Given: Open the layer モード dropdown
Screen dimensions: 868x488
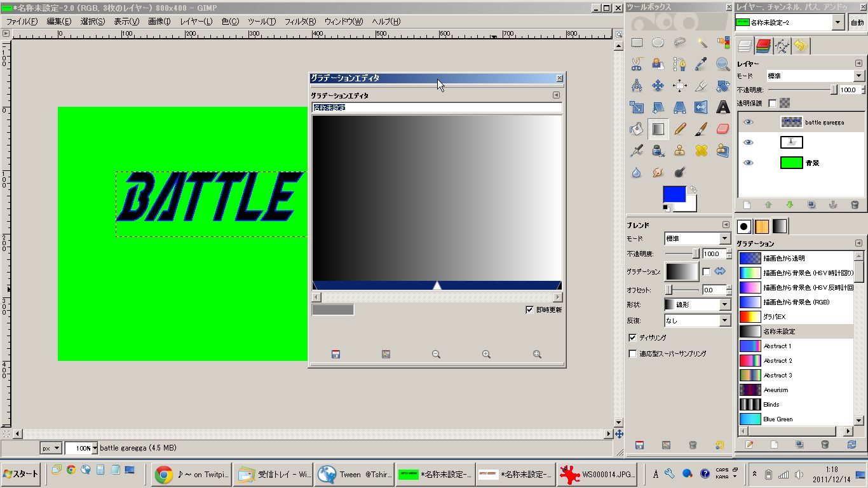Looking at the screenshot, I should tap(815, 76).
